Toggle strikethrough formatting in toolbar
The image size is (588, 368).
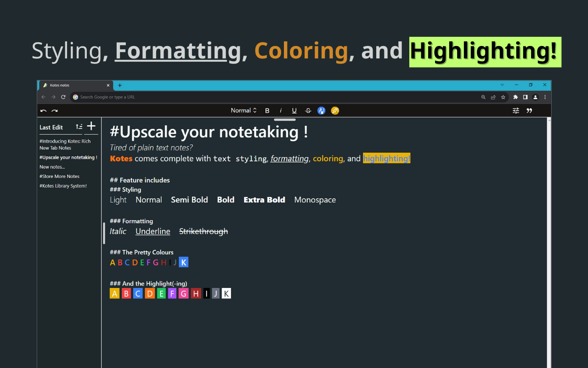[x=308, y=111]
